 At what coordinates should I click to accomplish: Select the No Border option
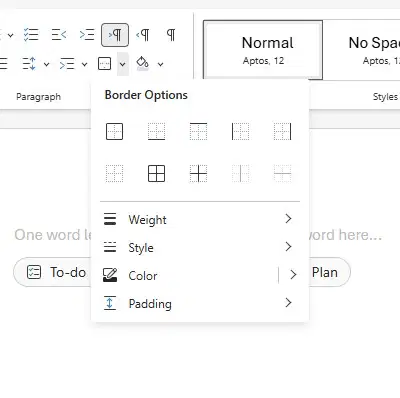[x=114, y=173]
